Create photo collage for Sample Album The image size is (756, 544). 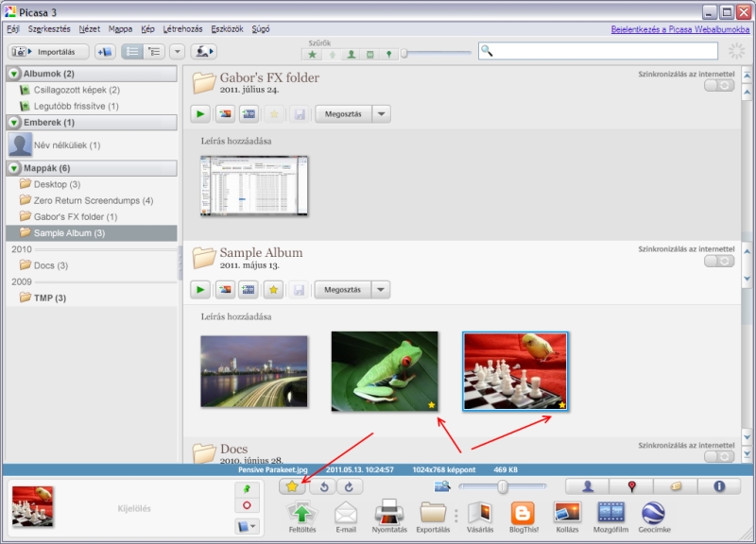[225, 290]
